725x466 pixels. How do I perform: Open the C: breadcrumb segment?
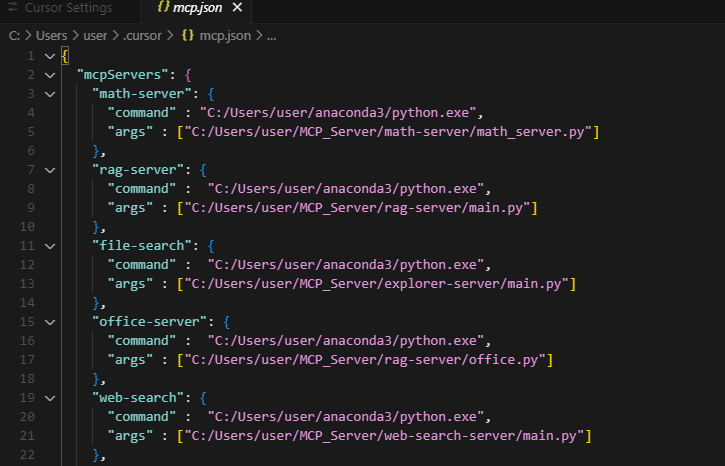click(x=15, y=36)
